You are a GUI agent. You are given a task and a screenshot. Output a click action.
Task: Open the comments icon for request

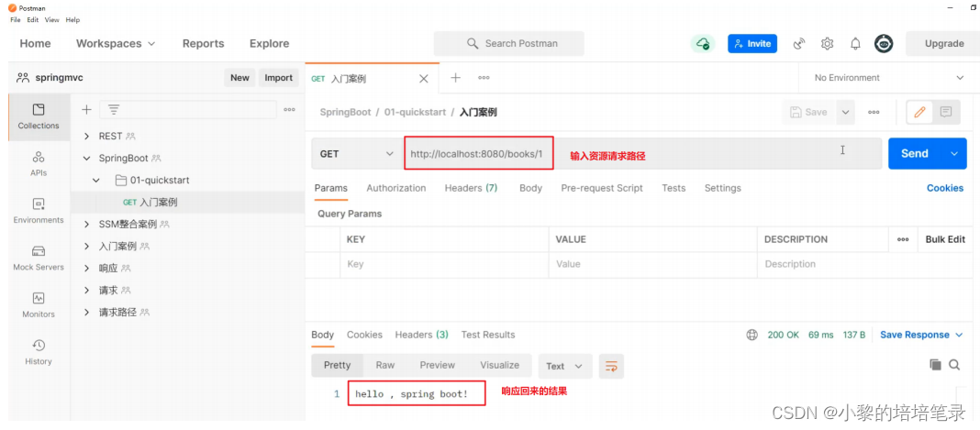coord(946,113)
